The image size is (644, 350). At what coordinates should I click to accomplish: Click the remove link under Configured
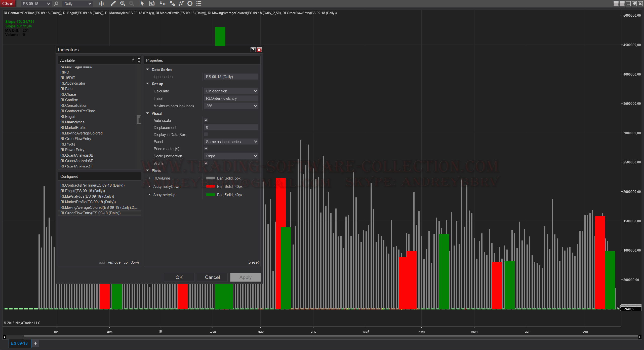point(114,262)
